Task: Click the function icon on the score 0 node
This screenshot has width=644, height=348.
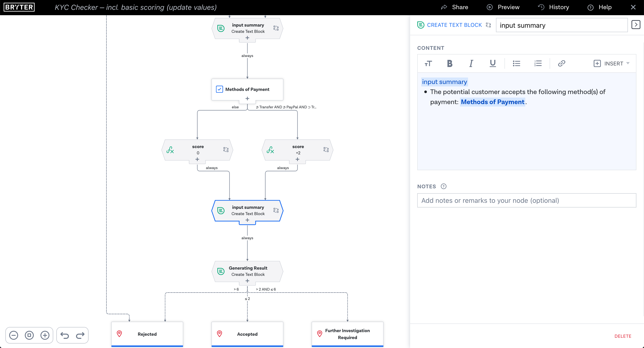Action: tap(170, 150)
